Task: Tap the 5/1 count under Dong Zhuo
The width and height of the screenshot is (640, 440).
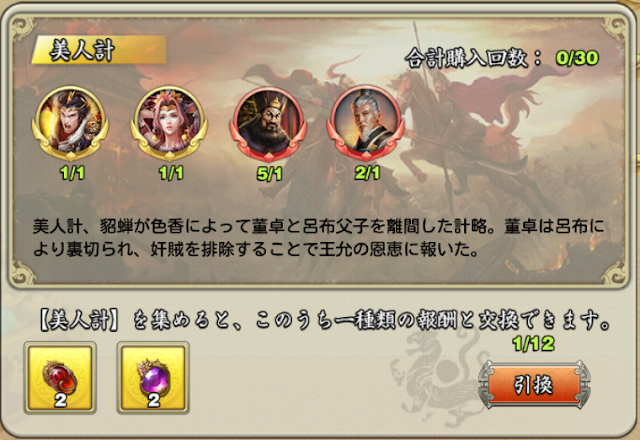Action: tap(269, 174)
